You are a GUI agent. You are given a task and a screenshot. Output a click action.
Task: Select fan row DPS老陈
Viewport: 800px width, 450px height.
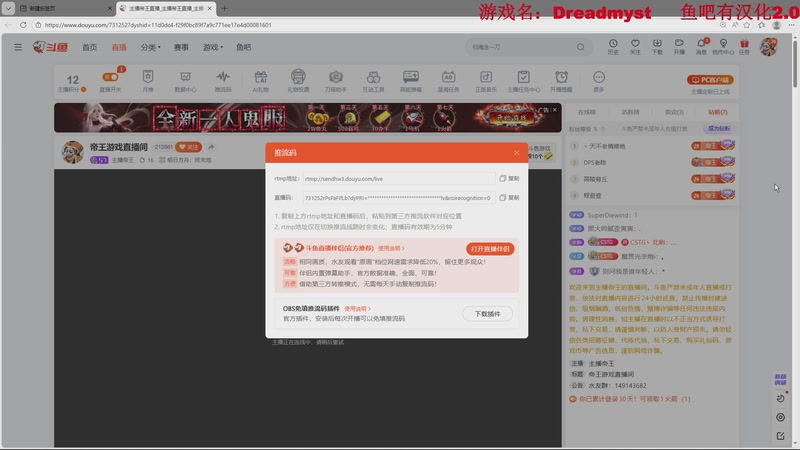[x=653, y=162]
